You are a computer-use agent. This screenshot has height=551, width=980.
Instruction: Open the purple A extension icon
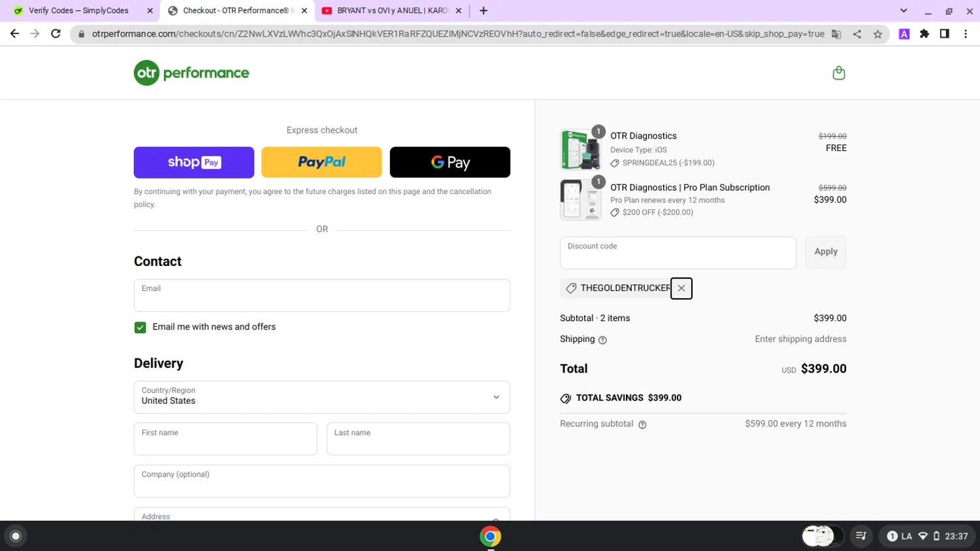point(904,34)
